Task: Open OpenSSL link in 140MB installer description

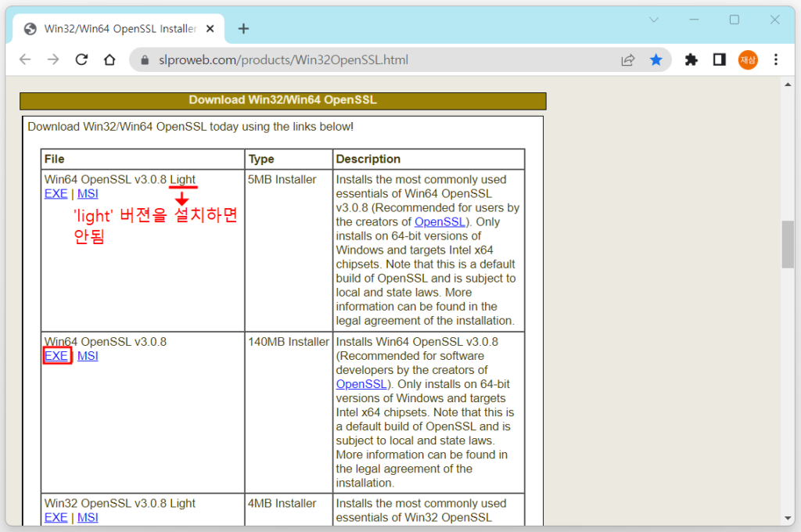Action: 361,384
